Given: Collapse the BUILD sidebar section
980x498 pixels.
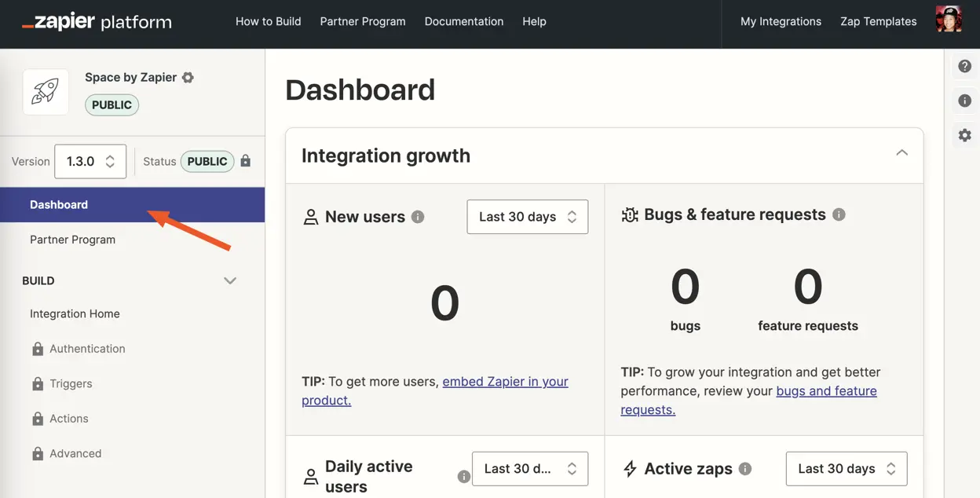Looking at the screenshot, I should pyautogui.click(x=230, y=280).
